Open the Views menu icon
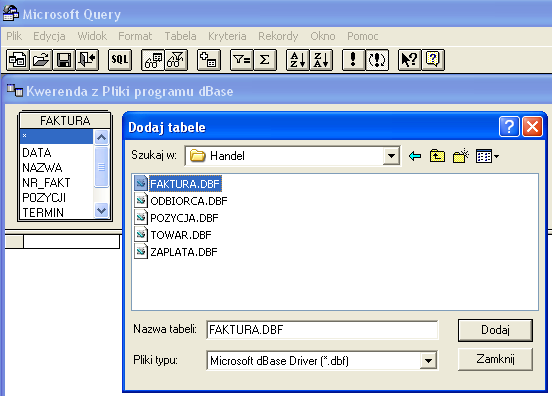 (x=487, y=156)
